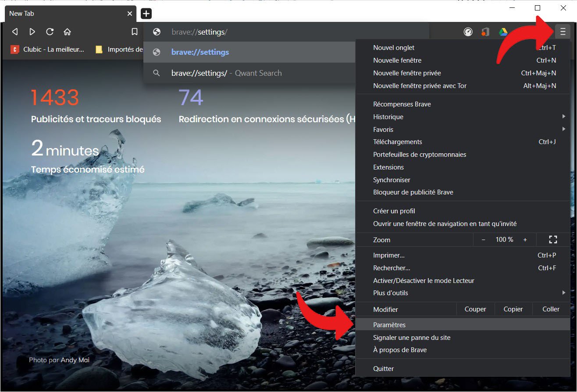Screen dimensions: 577x392
Task: Reload the page with the refresh icon
Action: coord(50,32)
